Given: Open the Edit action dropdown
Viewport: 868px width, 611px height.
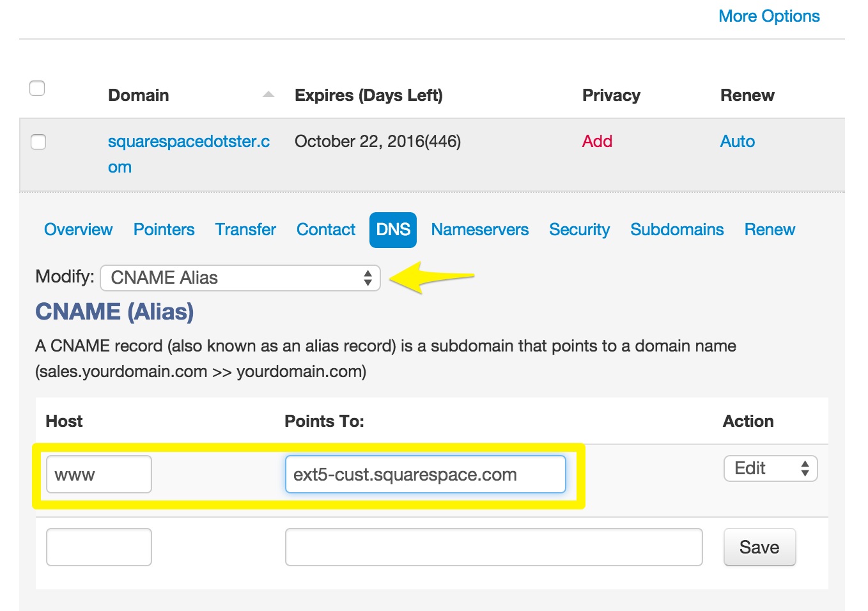Looking at the screenshot, I should pos(770,468).
